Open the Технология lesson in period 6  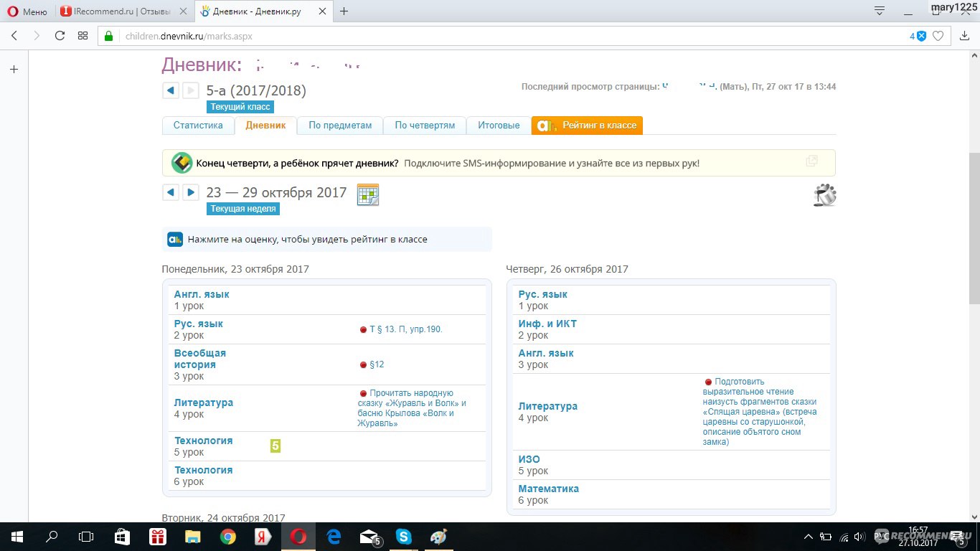(x=204, y=470)
